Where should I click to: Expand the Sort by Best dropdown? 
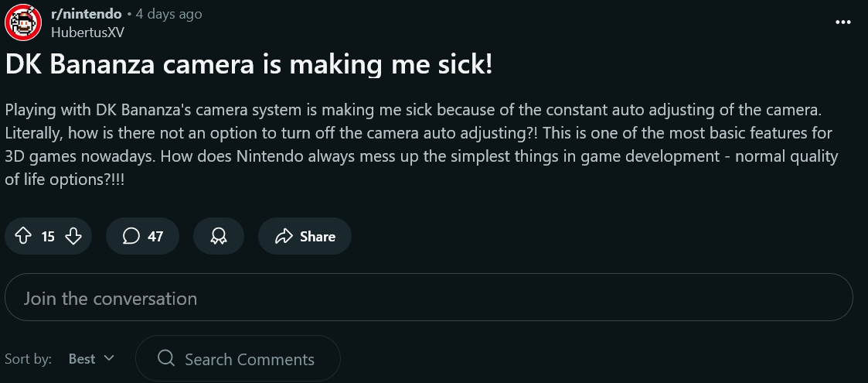[x=90, y=359]
